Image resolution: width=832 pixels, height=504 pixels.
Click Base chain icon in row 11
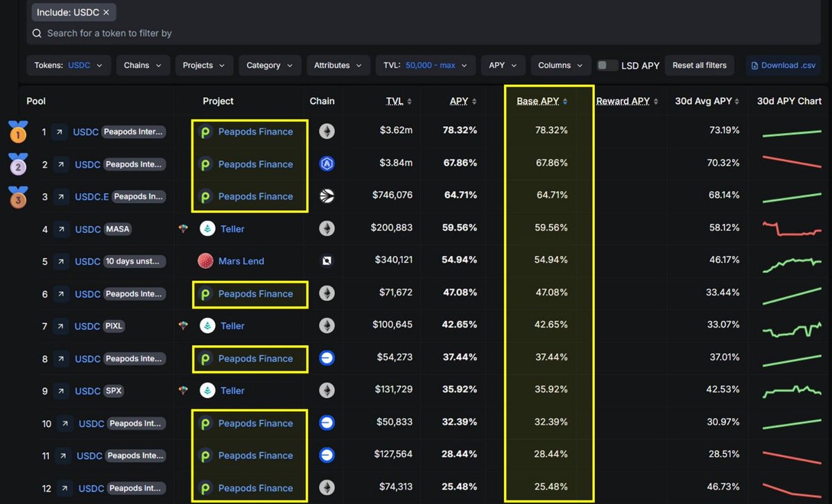(x=327, y=455)
